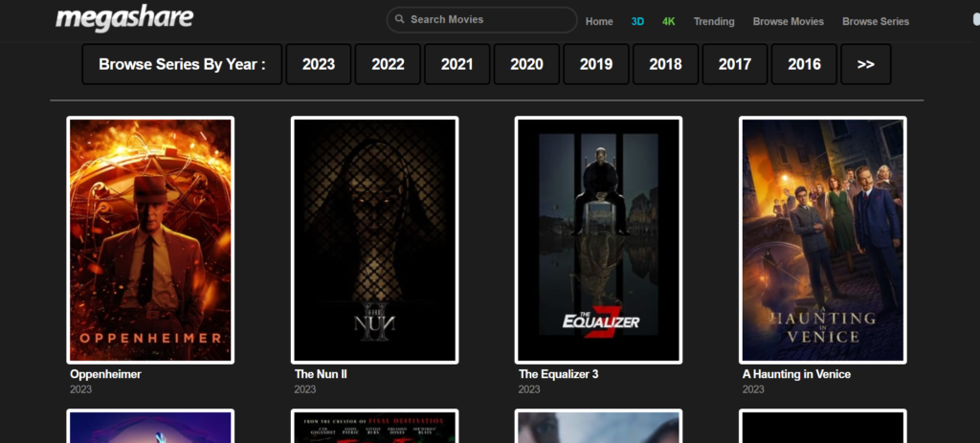Click the Oppenheimer title link
980x443 pixels.
coord(105,374)
